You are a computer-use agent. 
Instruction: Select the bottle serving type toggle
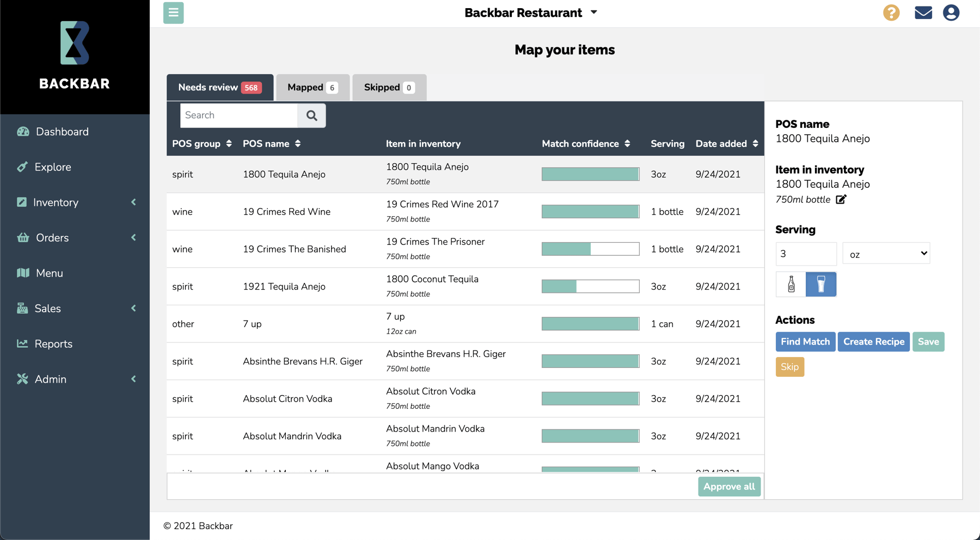click(791, 284)
